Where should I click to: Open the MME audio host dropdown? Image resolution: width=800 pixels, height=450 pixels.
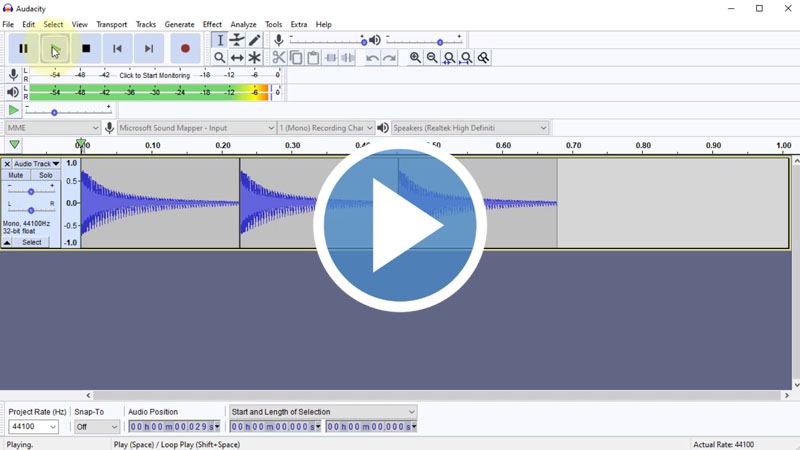pos(52,128)
